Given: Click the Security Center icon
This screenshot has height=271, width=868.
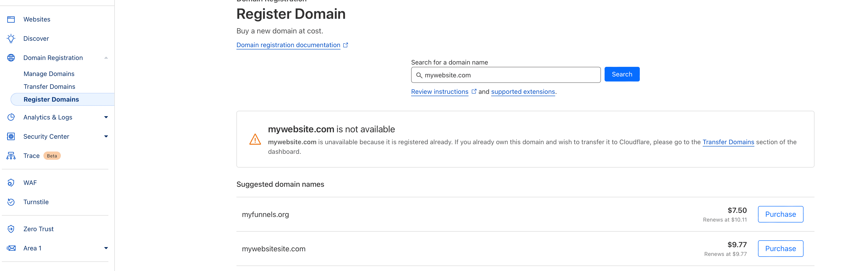Looking at the screenshot, I should [11, 136].
